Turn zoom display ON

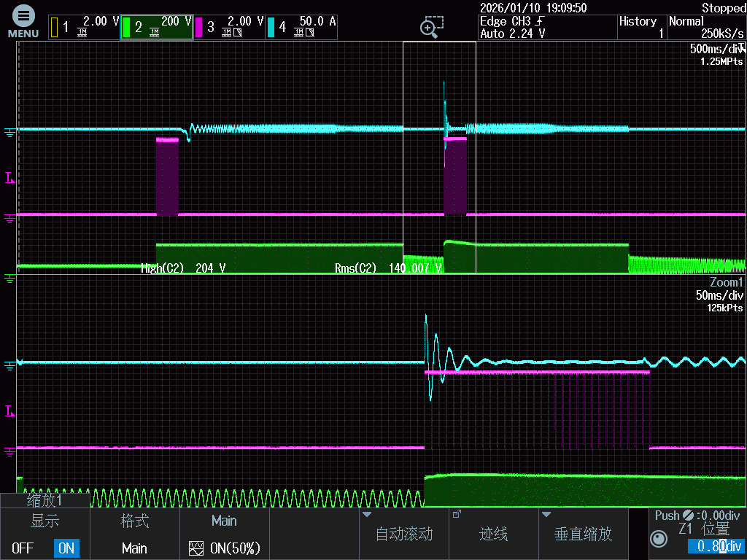[x=66, y=548]
